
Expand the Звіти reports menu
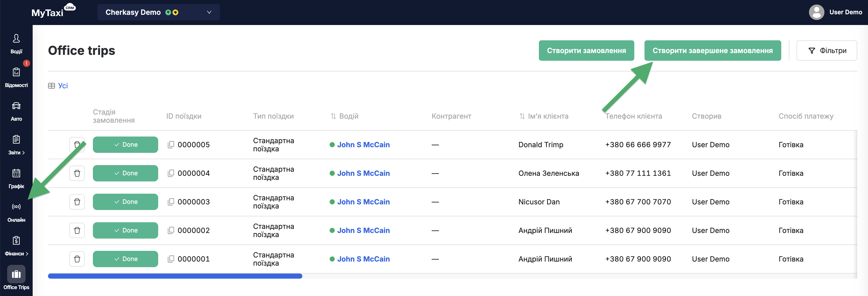pyautogui.click(x=16, y=145)
